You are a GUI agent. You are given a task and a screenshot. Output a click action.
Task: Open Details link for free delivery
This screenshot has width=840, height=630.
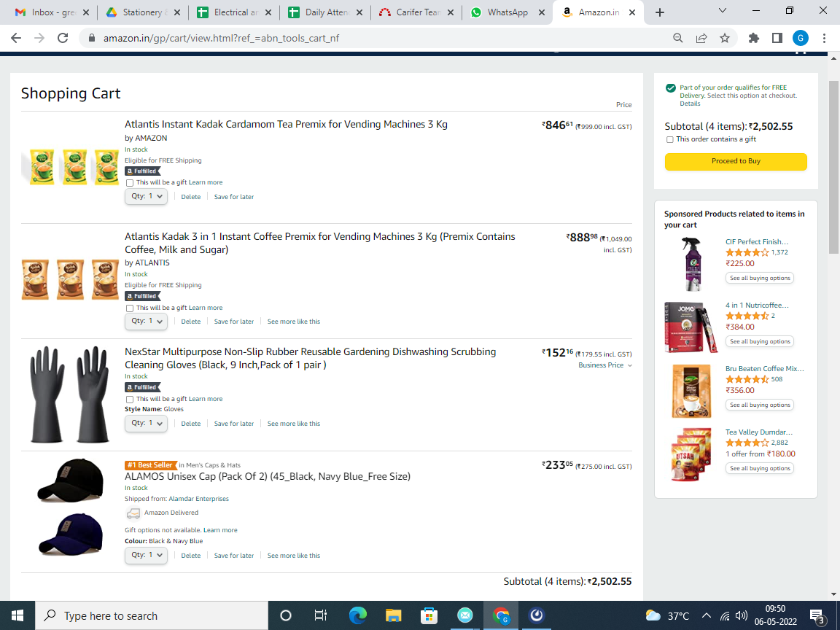click(690, 104)
